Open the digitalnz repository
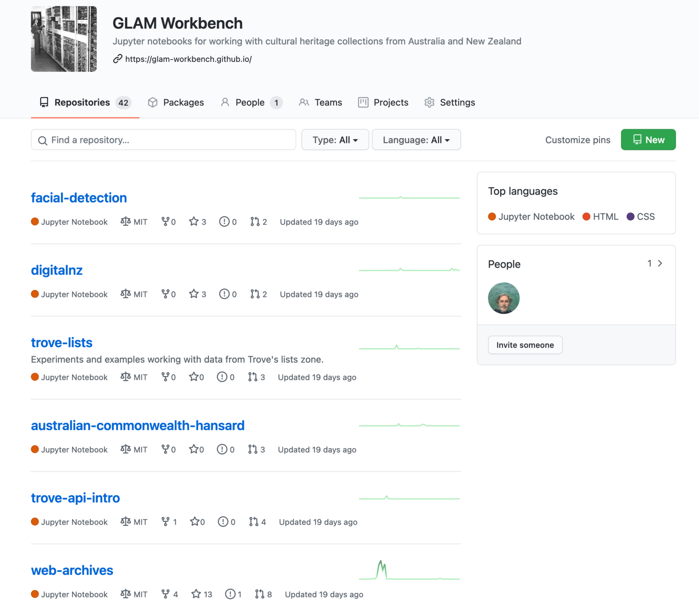This screenshot has width=699, height=616. pos(57,270)
